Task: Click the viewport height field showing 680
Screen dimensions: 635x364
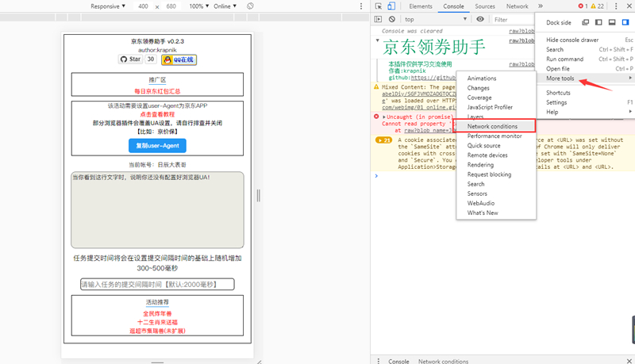Action: (171, 6)
